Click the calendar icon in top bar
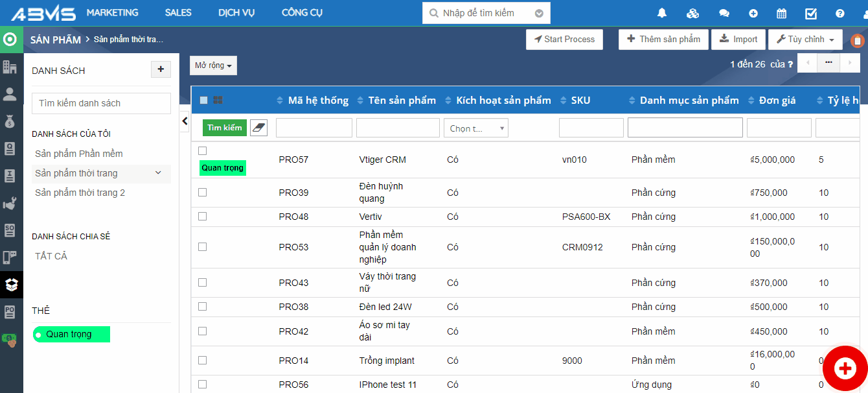This screenshot has height=393, width=868. point(782,13)
